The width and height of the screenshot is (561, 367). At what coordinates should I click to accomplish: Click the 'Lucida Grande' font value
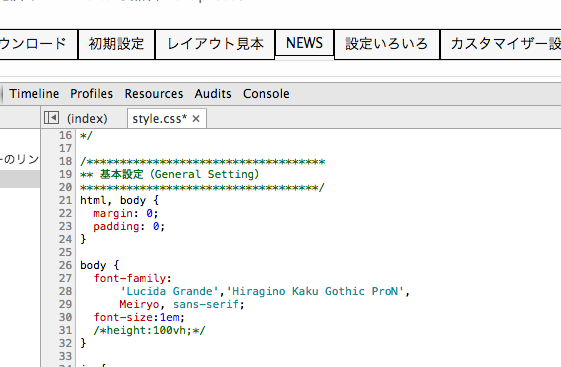click(170, 291)
